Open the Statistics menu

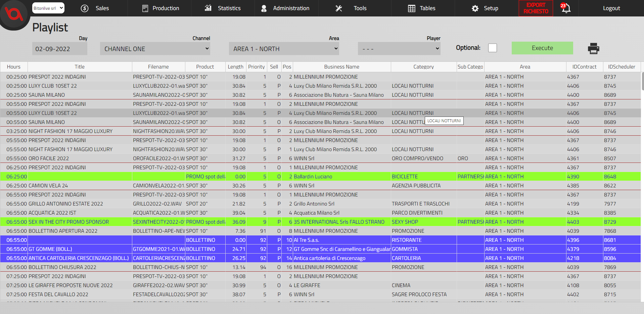coord(229,8)
